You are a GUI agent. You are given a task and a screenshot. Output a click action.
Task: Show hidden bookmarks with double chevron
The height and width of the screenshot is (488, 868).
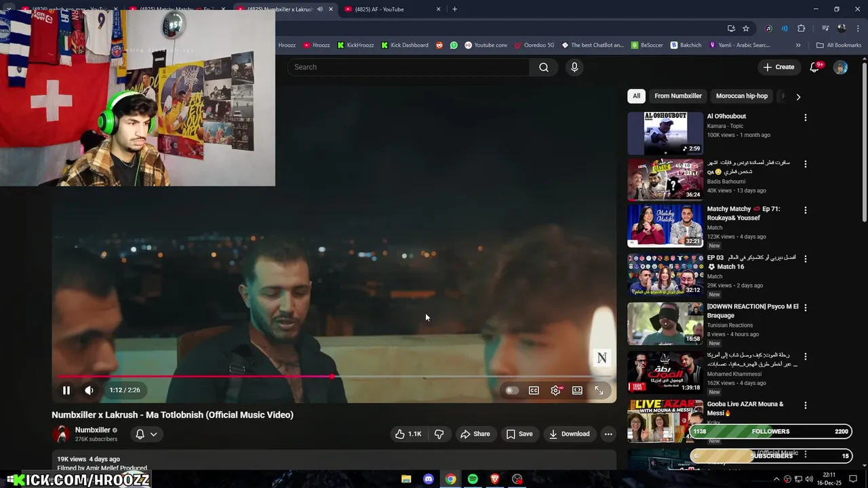tap(798, 45)
